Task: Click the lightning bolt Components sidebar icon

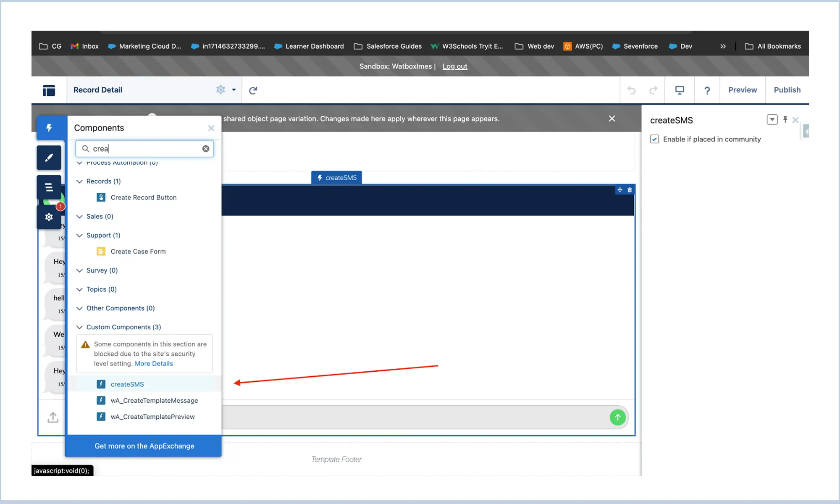Action: click(x=49, y=128)
